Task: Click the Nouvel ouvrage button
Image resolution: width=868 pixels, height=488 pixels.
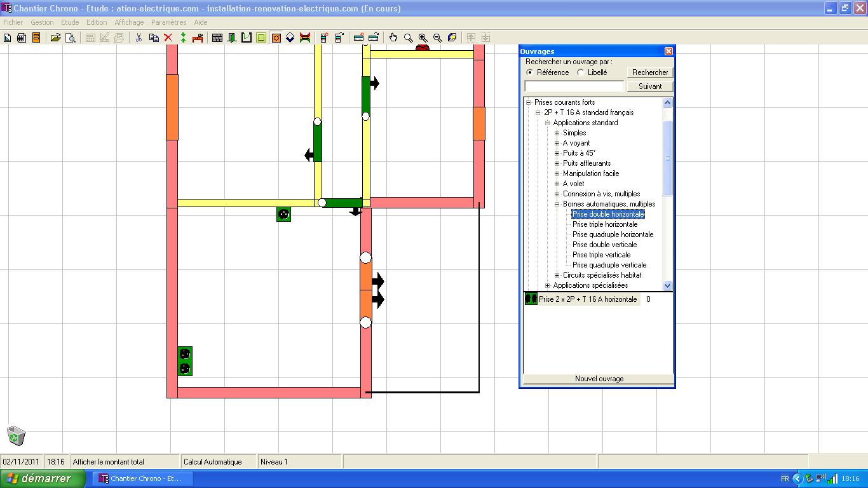Action: (x=599, y=379)
